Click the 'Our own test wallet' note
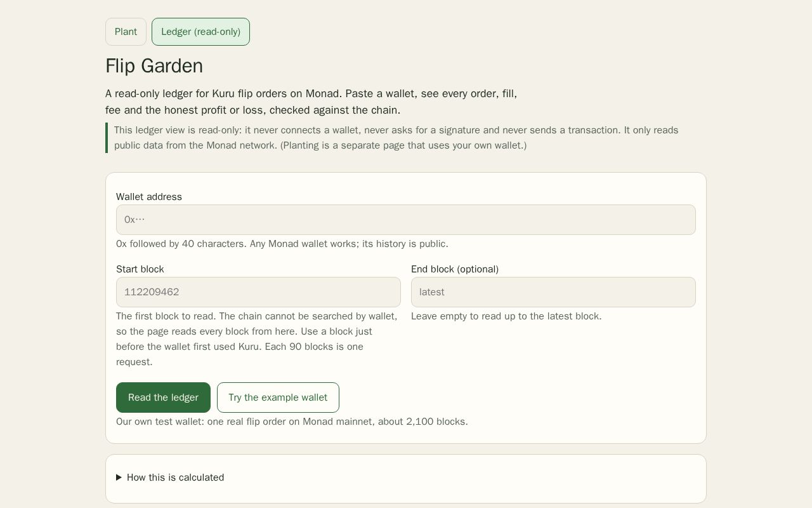 (x=292, y=422)
